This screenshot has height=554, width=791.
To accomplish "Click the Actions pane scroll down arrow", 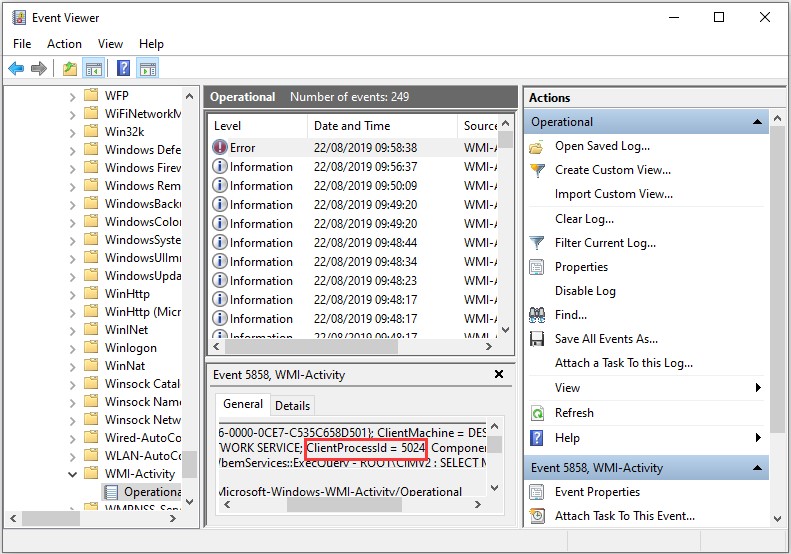I will pos(777,518).
